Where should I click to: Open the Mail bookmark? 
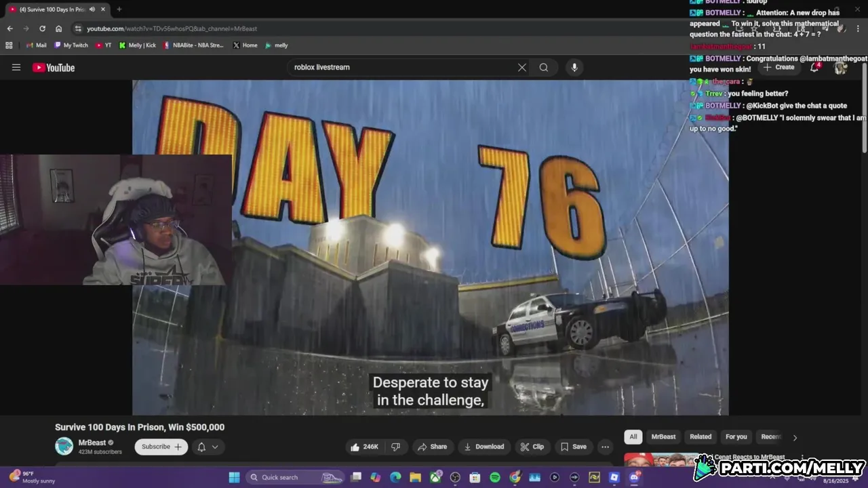click(36, 45)
